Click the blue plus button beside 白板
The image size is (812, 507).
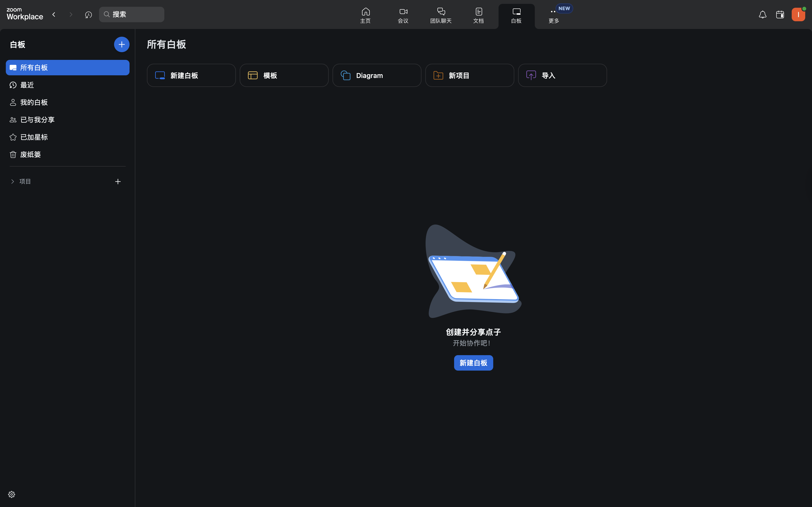tap(122, 44)
